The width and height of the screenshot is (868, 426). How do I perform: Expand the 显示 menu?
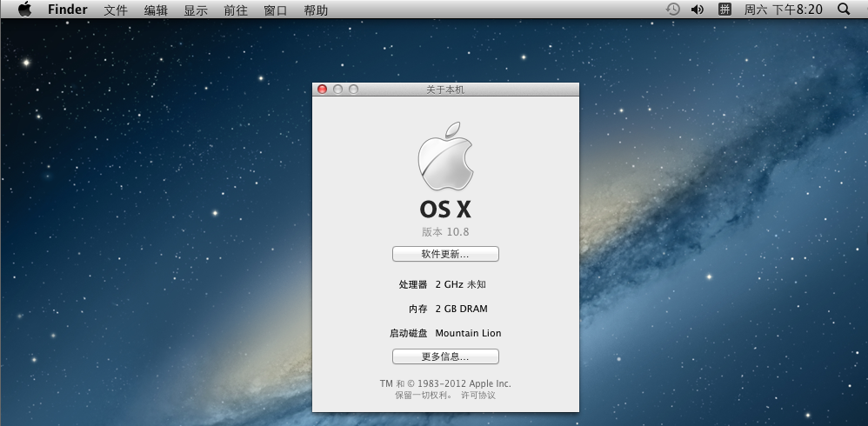[196, 10]
